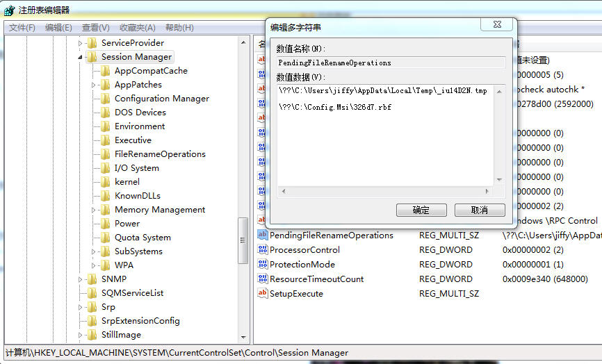Click the ResourceTimeoutCount DWORD value icon
Screen dimensions: 602x364
point(263,279)
